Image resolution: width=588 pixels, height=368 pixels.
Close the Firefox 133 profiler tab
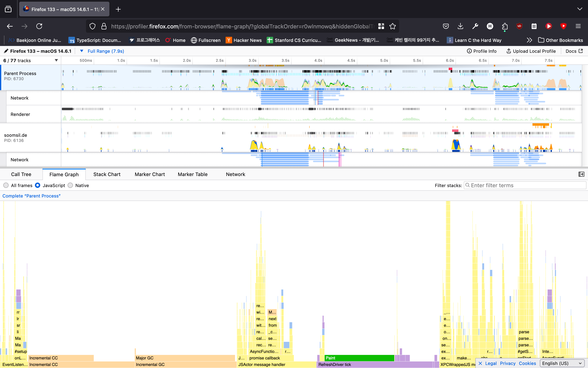tap(103, 9)
